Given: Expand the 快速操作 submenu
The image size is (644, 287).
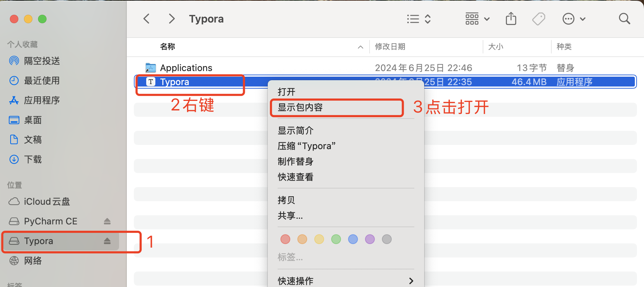Looking at the screenshot, I should tap(346, 281).
